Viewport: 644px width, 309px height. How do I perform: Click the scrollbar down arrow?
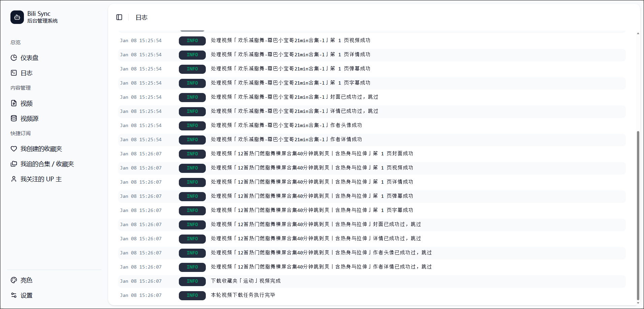(x=638, y=303)
